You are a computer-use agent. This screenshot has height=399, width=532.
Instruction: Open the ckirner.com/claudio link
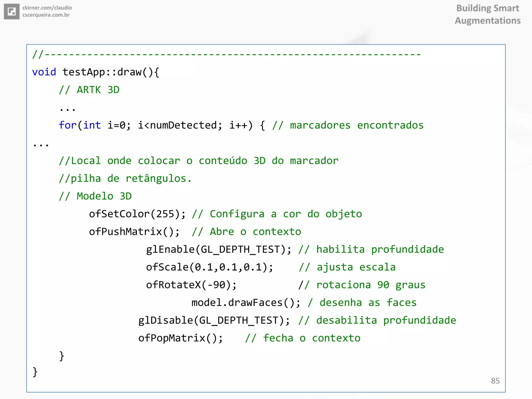[47, 8]
